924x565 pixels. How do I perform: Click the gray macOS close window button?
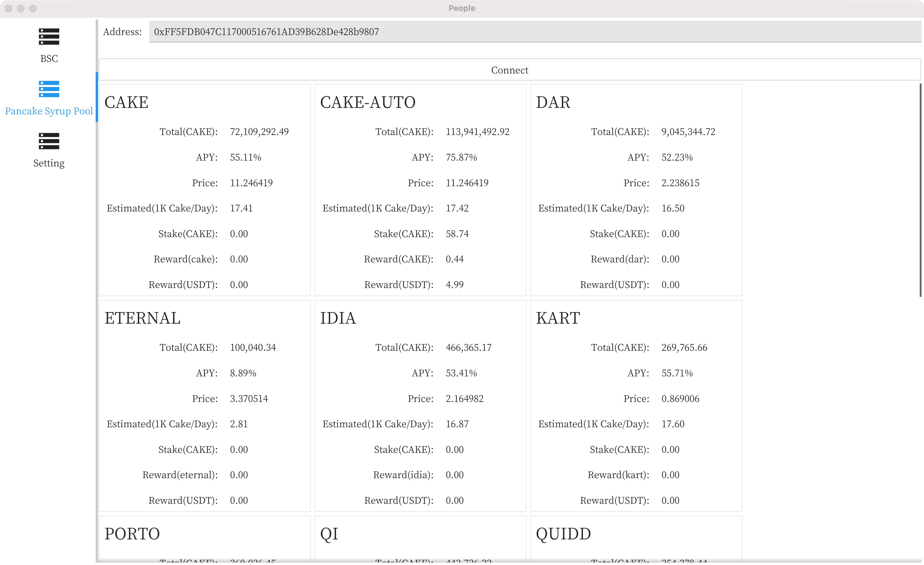click(x=9, y=8)
